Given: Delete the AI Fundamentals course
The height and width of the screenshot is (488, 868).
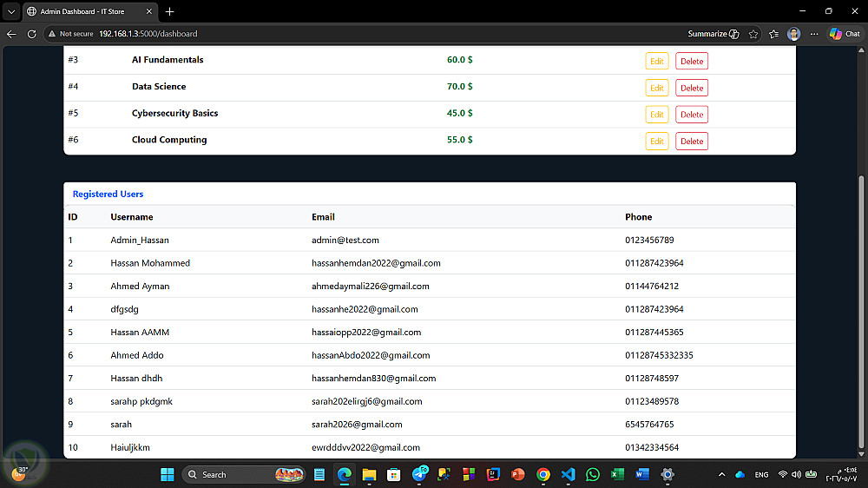Looking at the screenshot, I should (x=692, y=61).
